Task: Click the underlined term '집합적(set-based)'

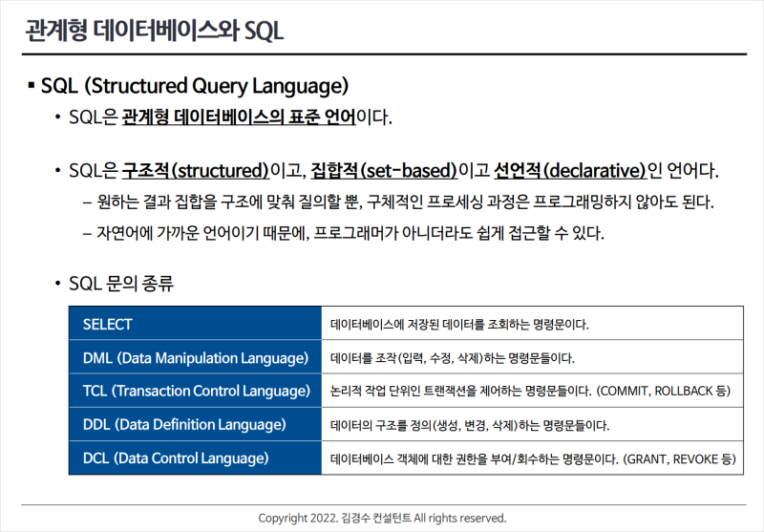Action: 384,171
